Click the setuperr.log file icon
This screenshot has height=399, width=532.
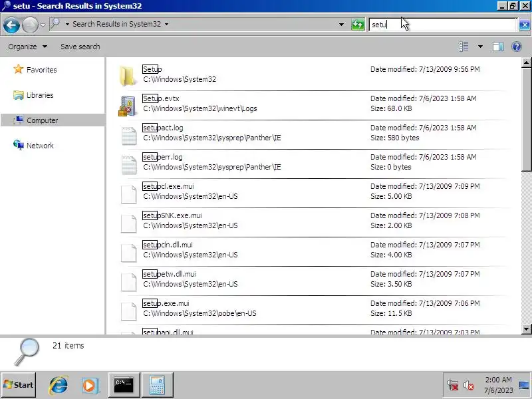(128, 164)
